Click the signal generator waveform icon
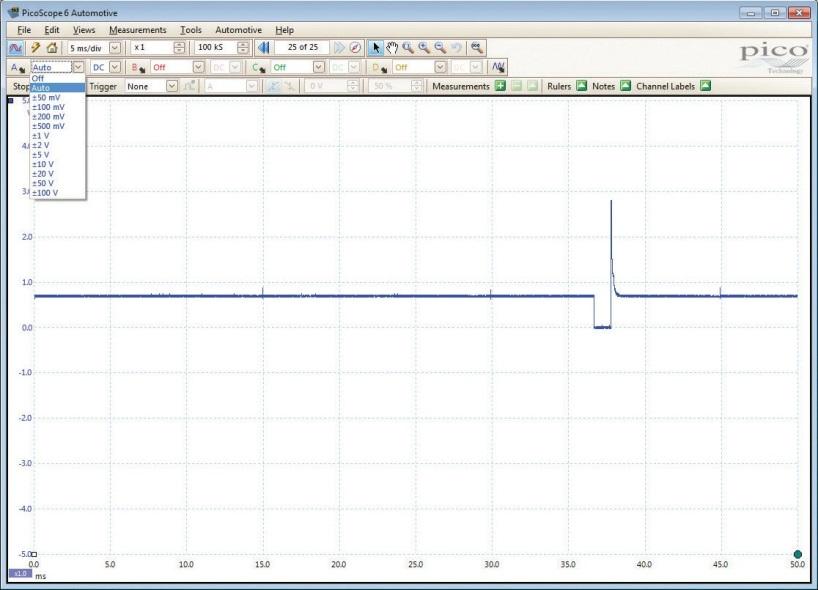The height and width of the screenshot is (590, 818). point(498,67)
